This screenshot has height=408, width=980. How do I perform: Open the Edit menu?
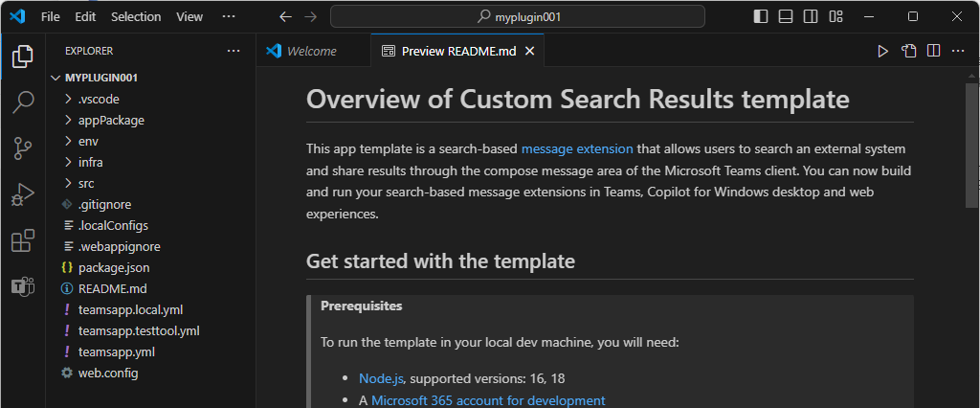click(85, 17)
